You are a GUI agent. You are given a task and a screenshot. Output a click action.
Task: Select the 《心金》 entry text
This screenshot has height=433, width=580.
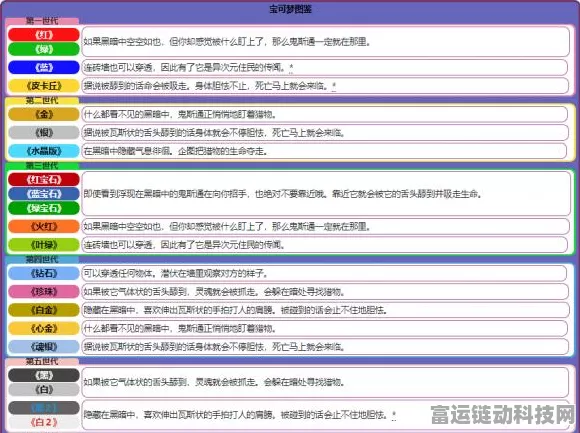pyautogui.click(x=180, y=328)
